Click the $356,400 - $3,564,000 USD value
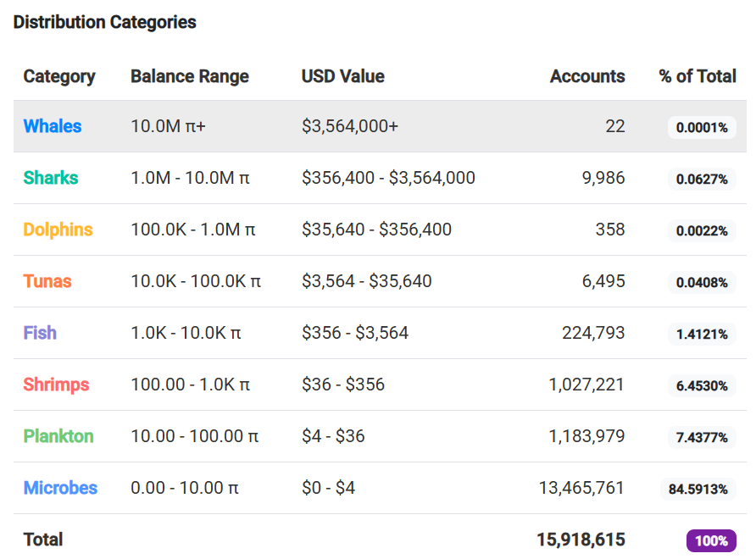This screenshot has height=559, width=756. [389, 178]
